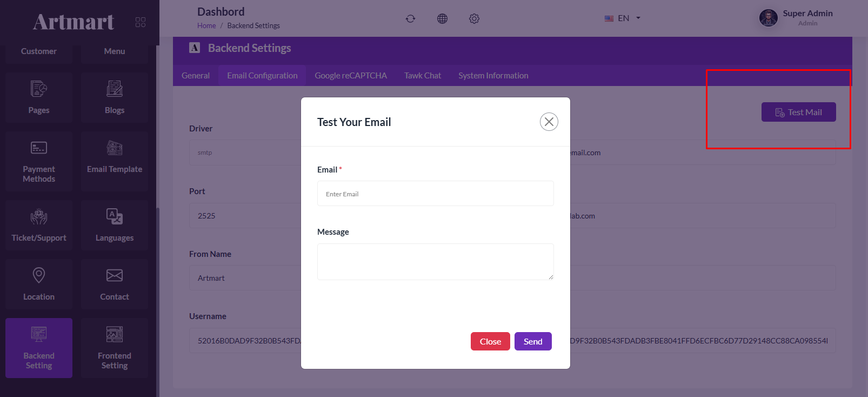Switch to the System Information tab
The width and height of the screenshot is (868, 397).
pos(493,76)
